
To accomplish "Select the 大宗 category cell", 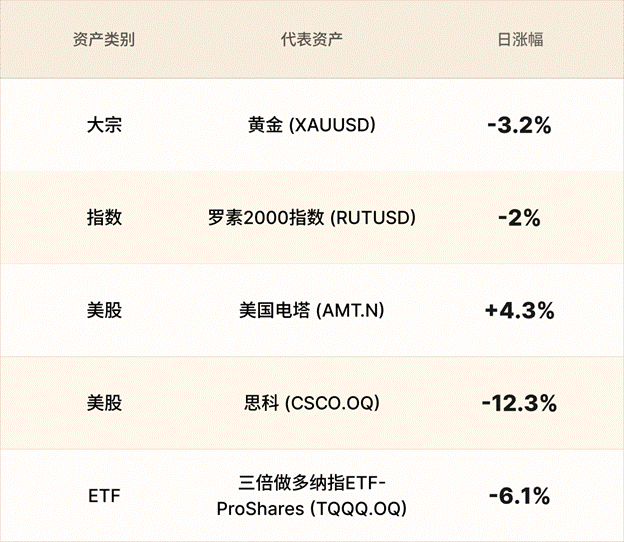I will point(104,126).
